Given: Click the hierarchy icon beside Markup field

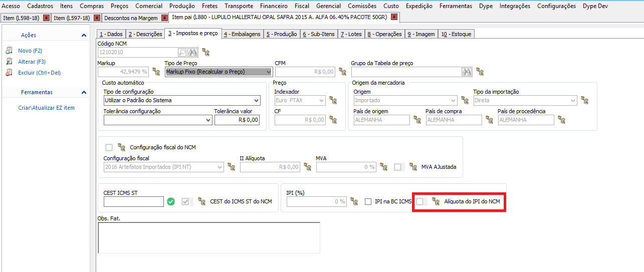Looking at the screenshot, I should tap(156, 72).
